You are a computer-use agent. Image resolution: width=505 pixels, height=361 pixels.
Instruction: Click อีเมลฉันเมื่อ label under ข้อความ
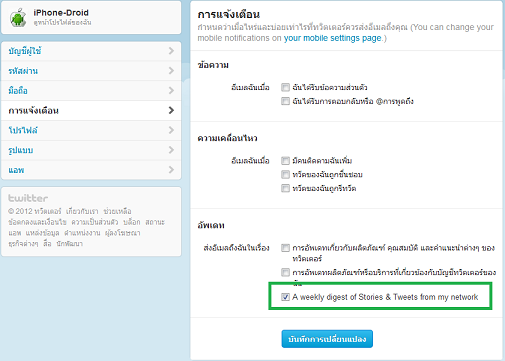(250, 88)
